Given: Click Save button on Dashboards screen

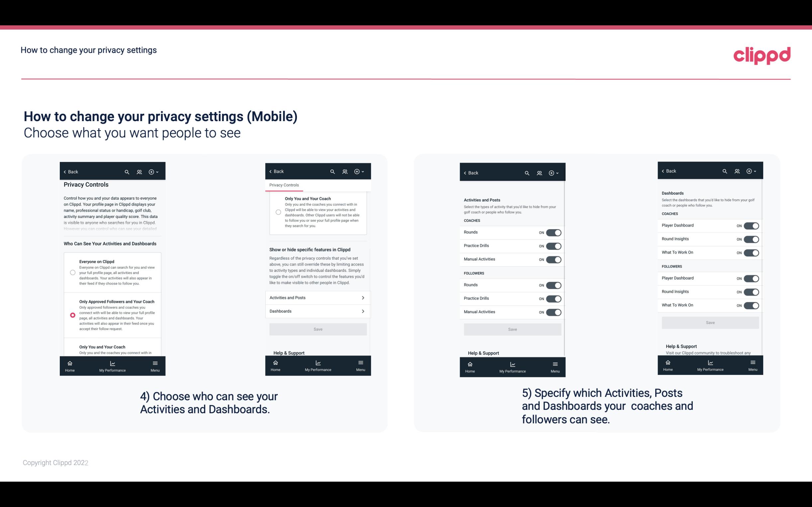Looking at the screenshot, I should click(x=710, y=323).
